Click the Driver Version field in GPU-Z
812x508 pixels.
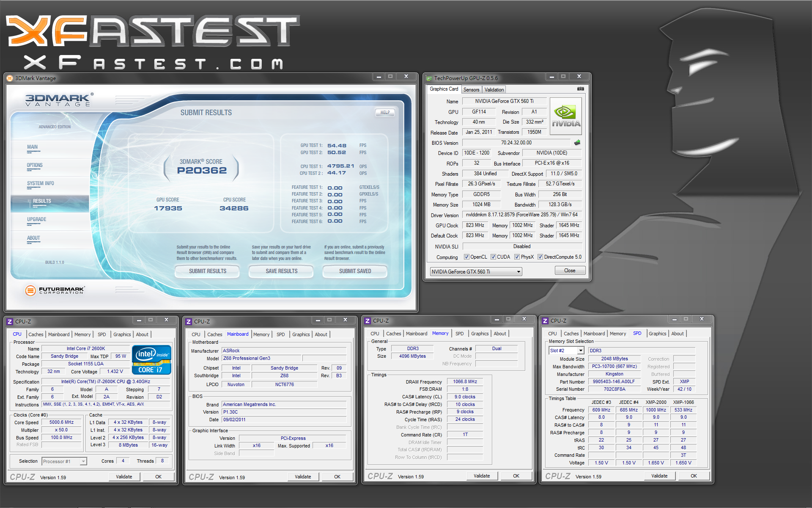pyautogui.click(x=522, y=215)
